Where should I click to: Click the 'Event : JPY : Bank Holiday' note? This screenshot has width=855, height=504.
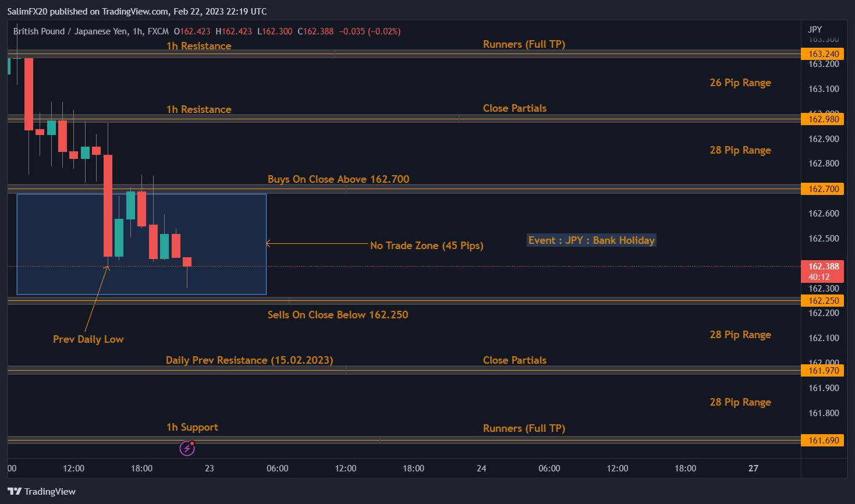pyautogui.click(x=591, y=240)
